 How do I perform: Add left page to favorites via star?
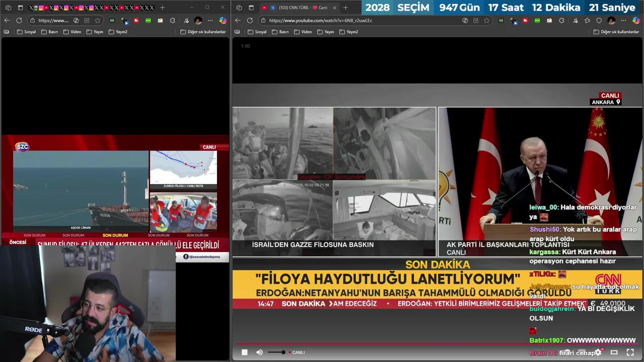[98, 21]
